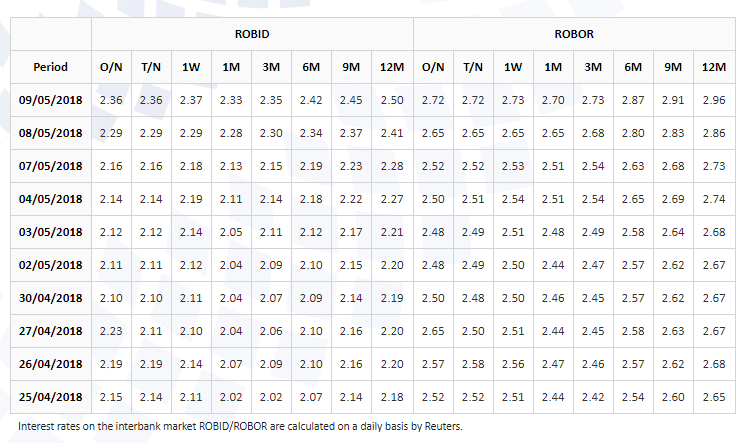Click ROBOR T/N column header
This screenshot has width=743, height=443.
click(473, 67)
